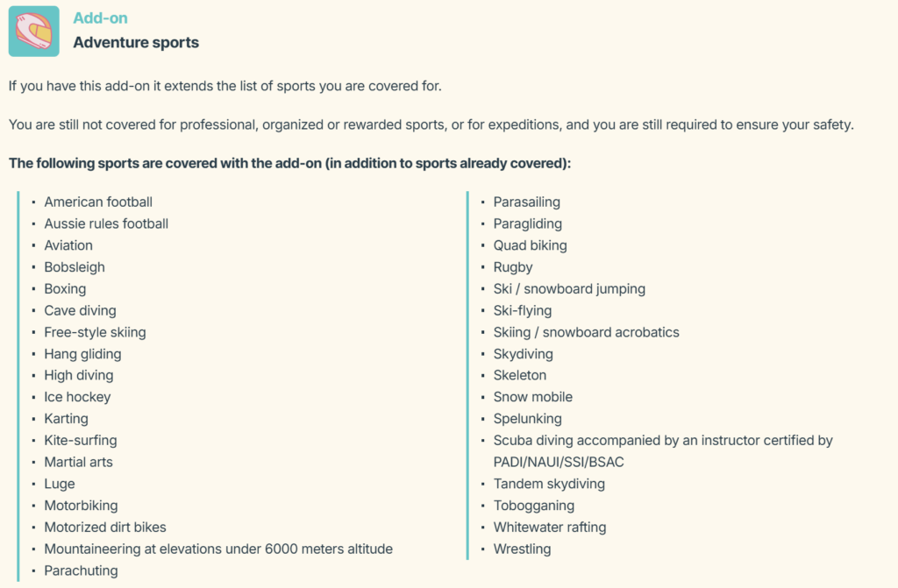Select Whitewater rafting in the list
Screen dimensions: 898x588
(x=549, y=528)
